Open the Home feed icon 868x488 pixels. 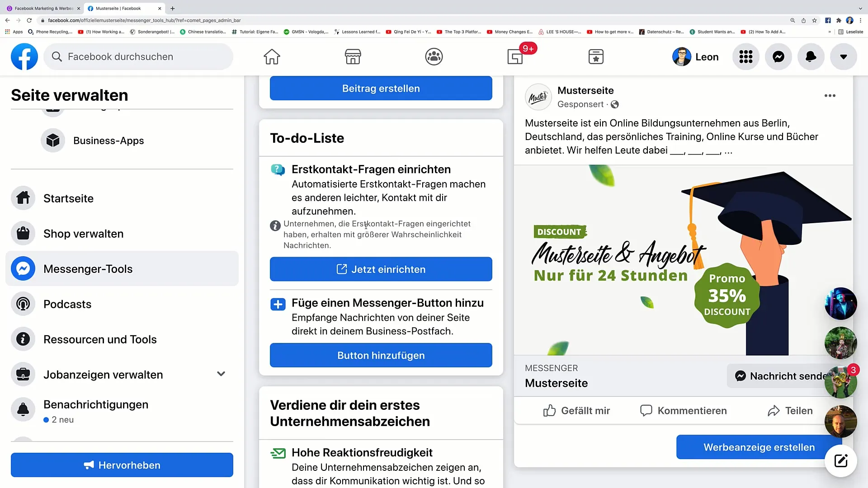[272, 56]
